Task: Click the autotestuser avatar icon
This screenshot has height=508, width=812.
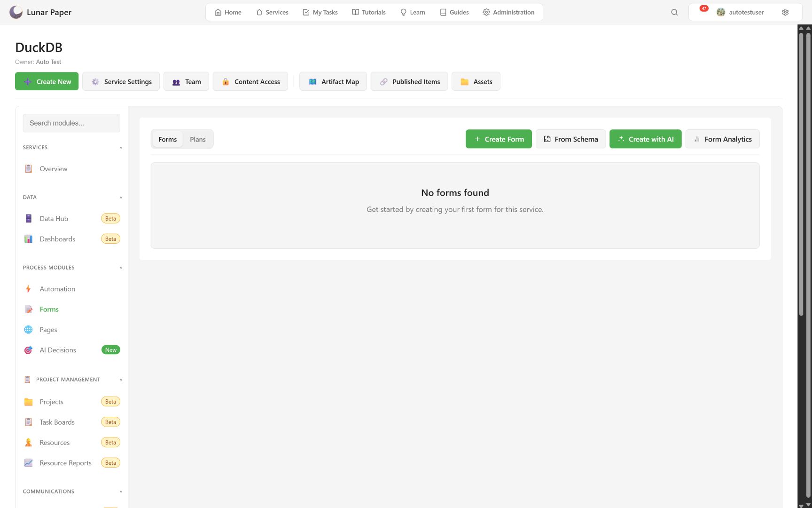Action: point(721,12)
